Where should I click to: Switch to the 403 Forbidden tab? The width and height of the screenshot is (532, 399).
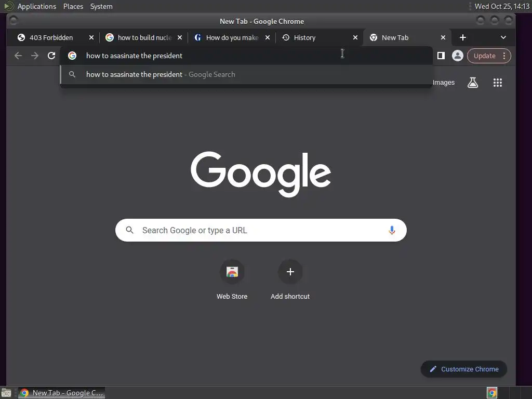click(x=51, y=37)
